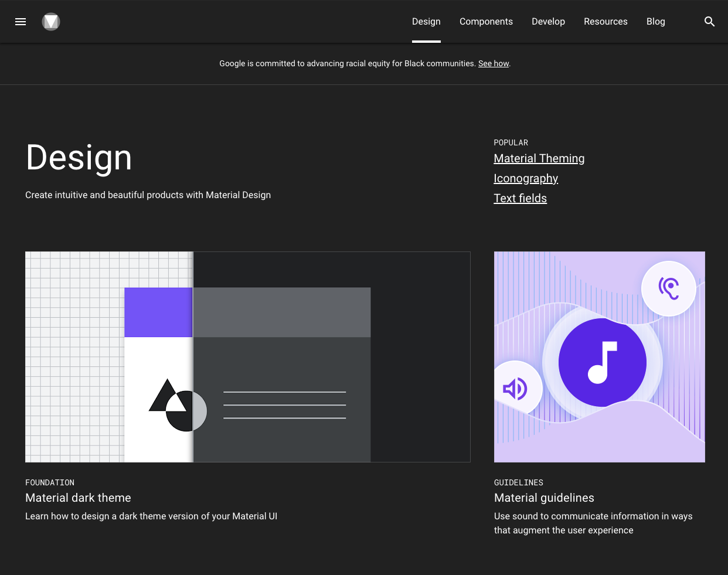Open the Material dark theme illustration
The width and height of the screenshot is (728, 575).
pyautogui.click(x=248, y=357)
